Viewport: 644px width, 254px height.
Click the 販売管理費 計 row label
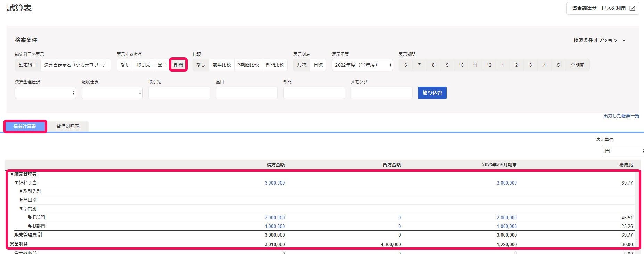coord(28,235)
